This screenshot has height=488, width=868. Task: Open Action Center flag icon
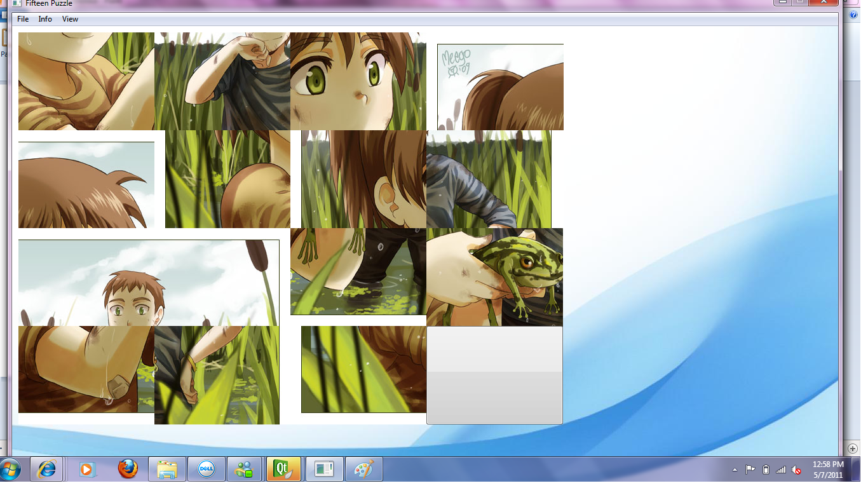(x=750, y=470)
